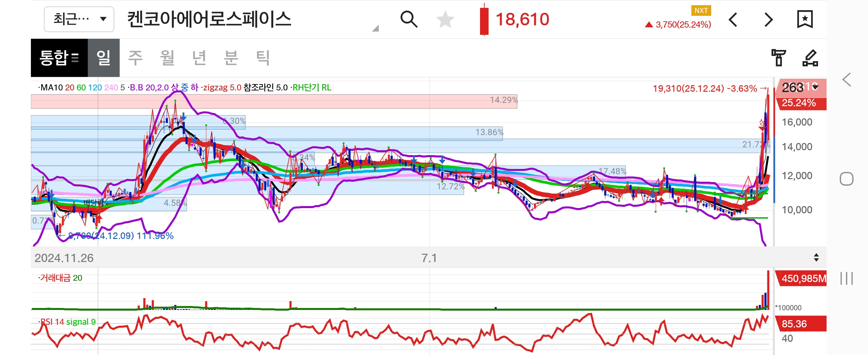Tap the magnifier search icon
Viewport: 868px width, 355px height.
point(409,19)
